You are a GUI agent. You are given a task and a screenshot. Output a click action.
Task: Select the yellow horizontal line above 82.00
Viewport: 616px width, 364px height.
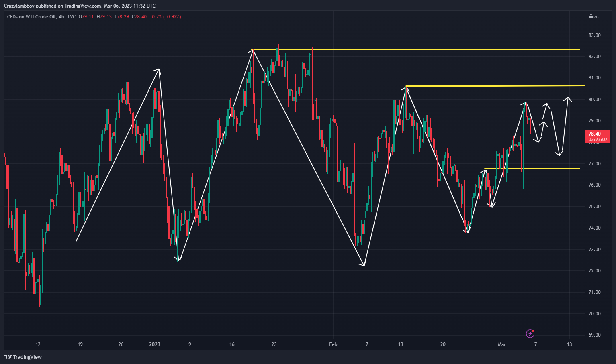tap(415, 49)
